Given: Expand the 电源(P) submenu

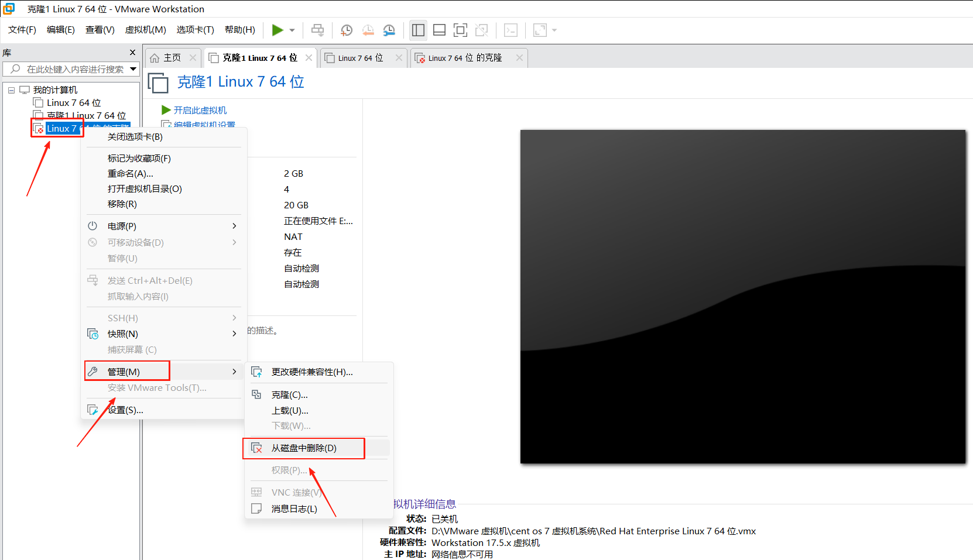Looking at the screenshot, I should [163, 226].
